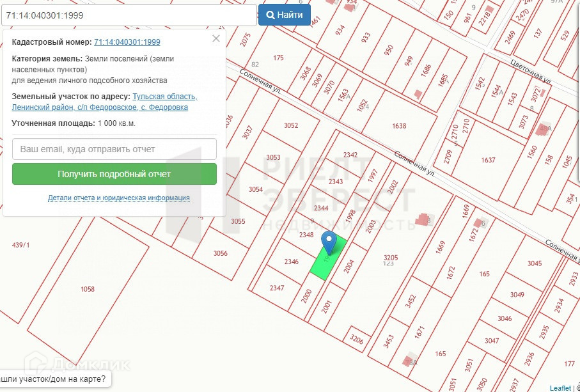The image size is (580, 392).
Task: Click the Найти search button
Action: coord(284,15)
